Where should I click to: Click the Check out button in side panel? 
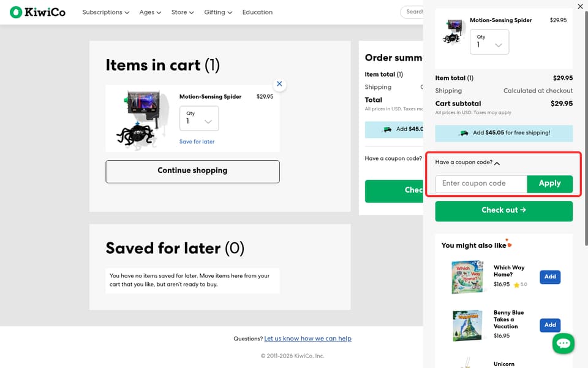[503, 210]
